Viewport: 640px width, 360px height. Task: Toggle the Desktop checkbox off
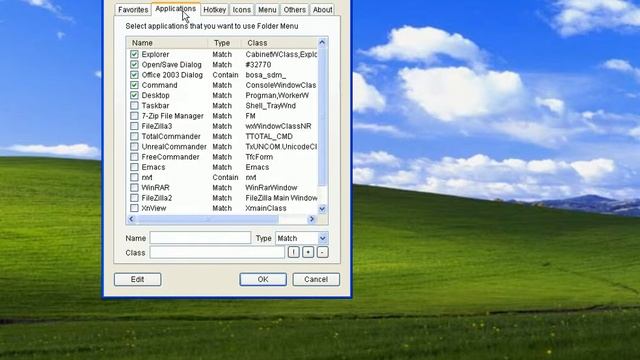pos(134,95)
